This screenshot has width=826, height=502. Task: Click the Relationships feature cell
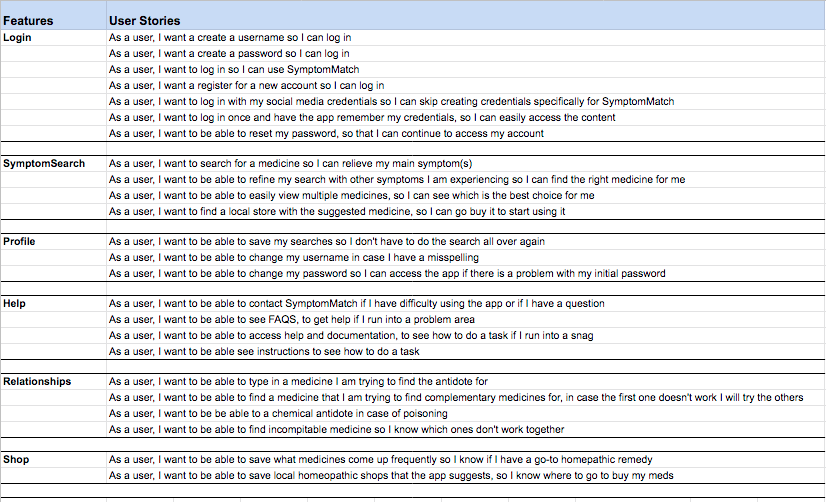click(53, 382)
